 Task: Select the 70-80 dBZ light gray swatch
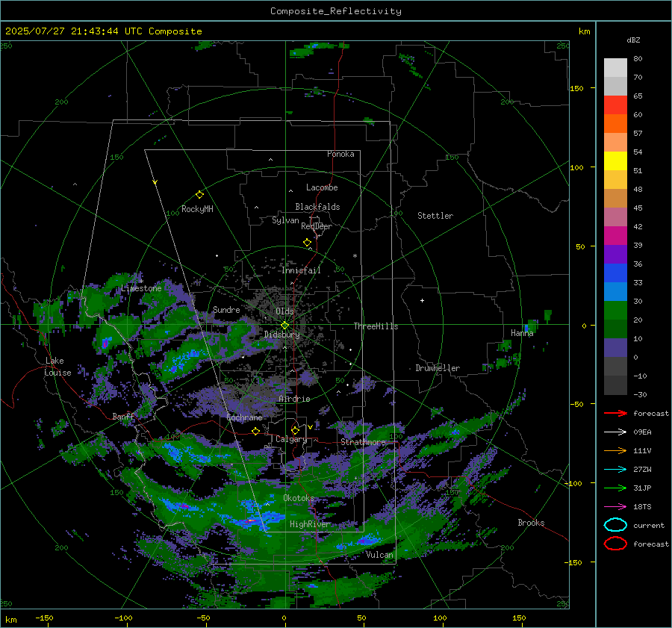tap(615, 68)
